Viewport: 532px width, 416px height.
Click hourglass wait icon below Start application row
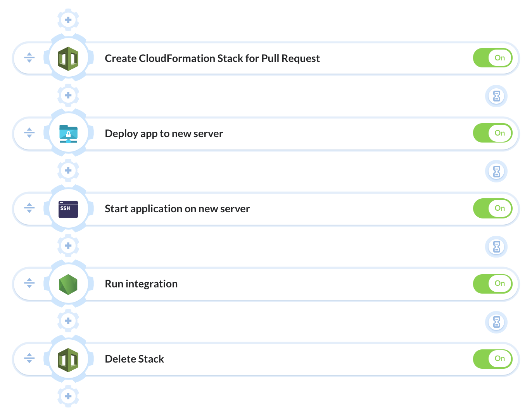click(496, 246)
